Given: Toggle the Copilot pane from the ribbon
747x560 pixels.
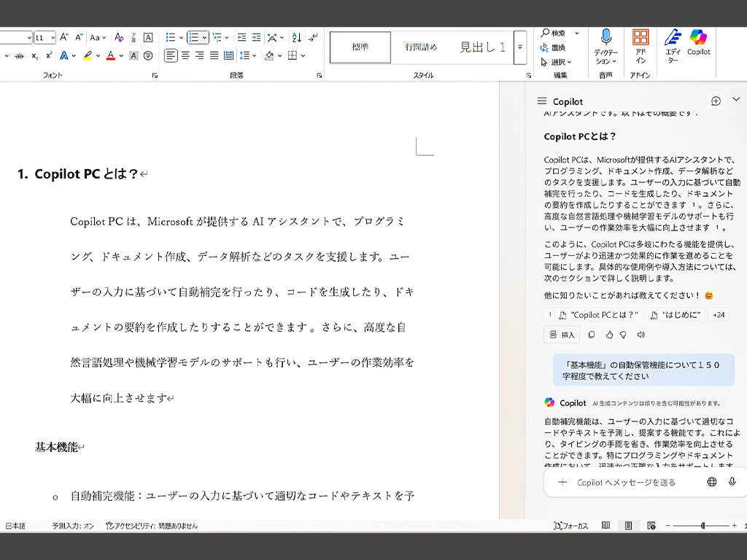Looking at the screenshot, I should pos(698,43).
